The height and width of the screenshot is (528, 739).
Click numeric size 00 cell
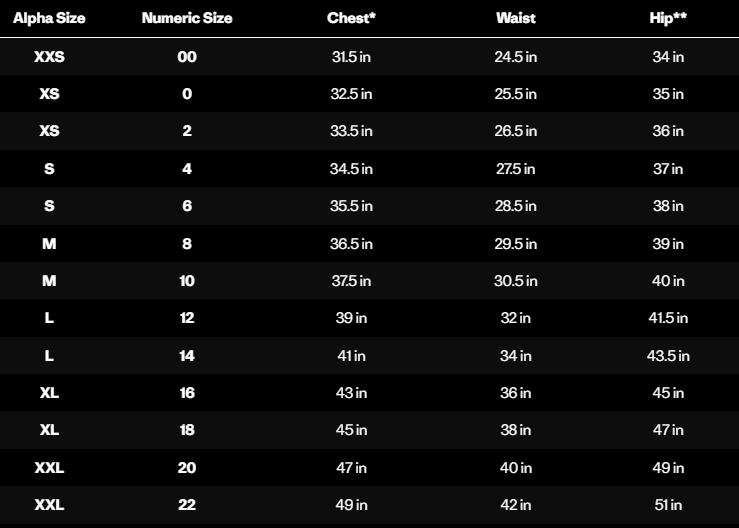pos(187,57)
